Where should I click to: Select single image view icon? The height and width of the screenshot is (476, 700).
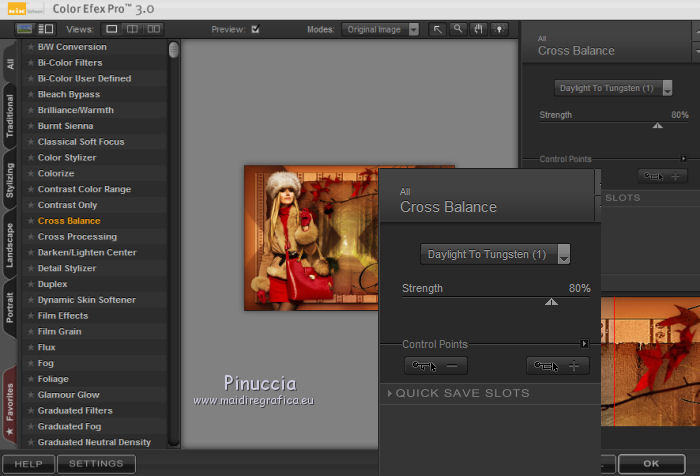tap(112, 29)
